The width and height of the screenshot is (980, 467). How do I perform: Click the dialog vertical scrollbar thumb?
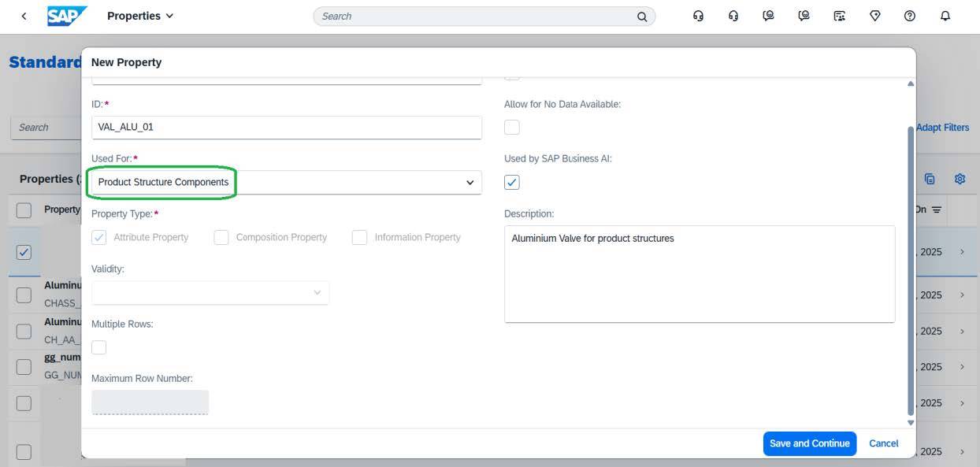tap(911, 270)
